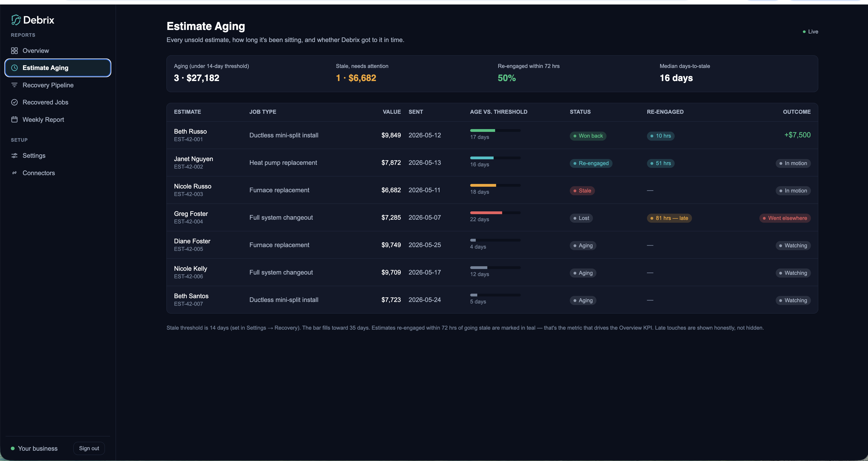Click the Stale status badge
This screenshot has width=868, height=461.
click(x=582, y=191)
